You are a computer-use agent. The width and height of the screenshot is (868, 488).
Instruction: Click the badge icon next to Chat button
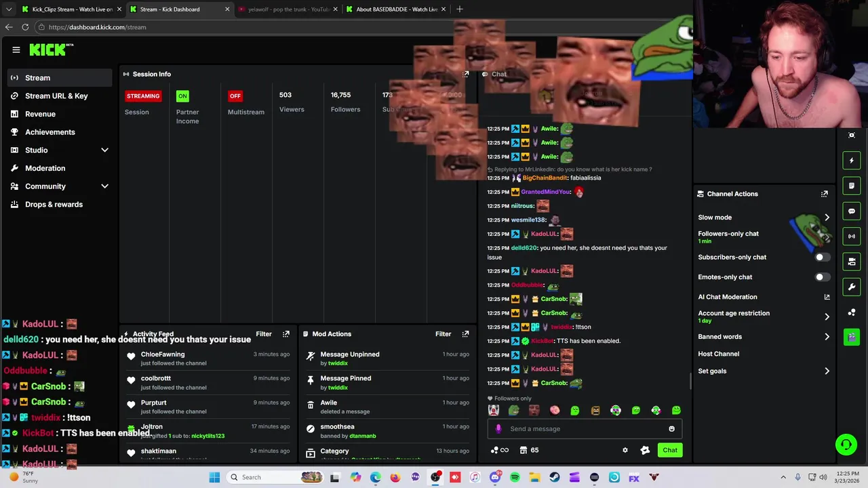[645, 450]
